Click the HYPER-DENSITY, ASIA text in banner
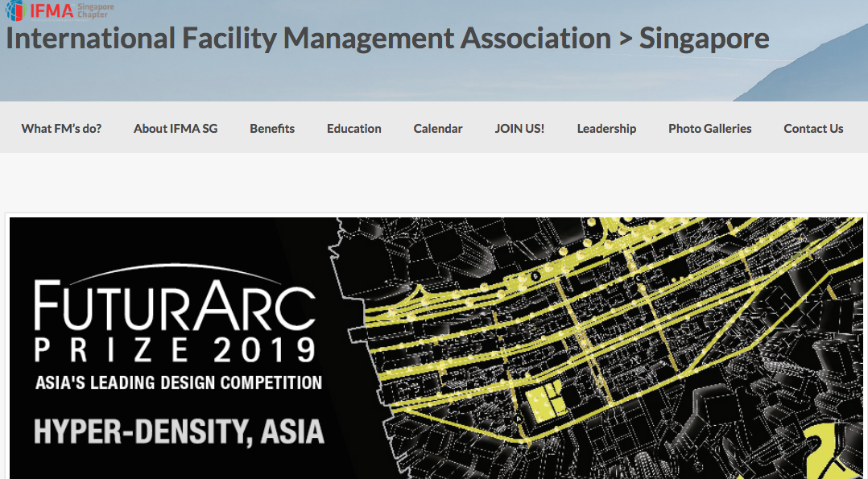This screenshot has width=868, height=479. pos(179,432)
